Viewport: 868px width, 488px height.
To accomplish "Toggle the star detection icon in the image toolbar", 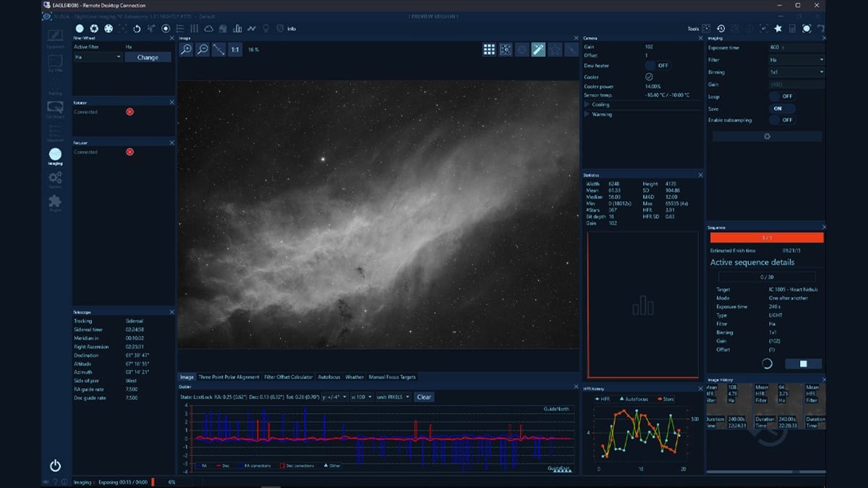I will tap(555, 49).
